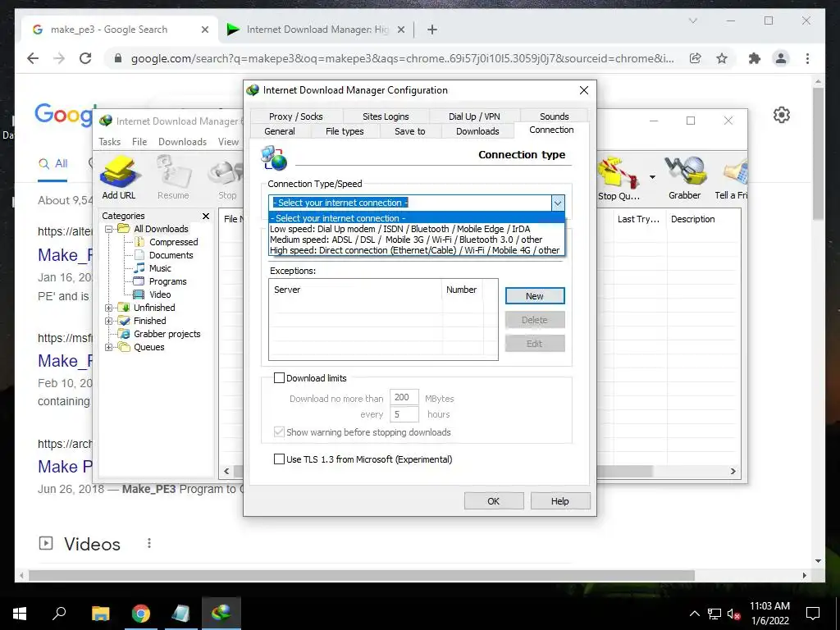This screenshot has width=840, height=630.
Task: Click the Last Try column header
Action: [x=638, y=219]
